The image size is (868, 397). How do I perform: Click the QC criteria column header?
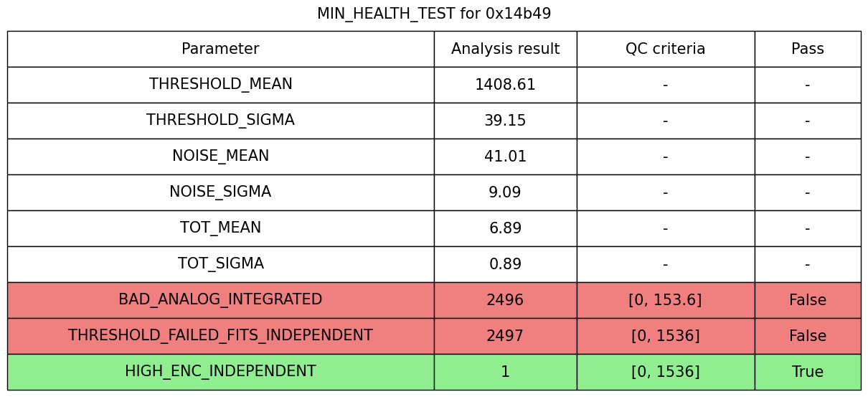pos(665,49)
